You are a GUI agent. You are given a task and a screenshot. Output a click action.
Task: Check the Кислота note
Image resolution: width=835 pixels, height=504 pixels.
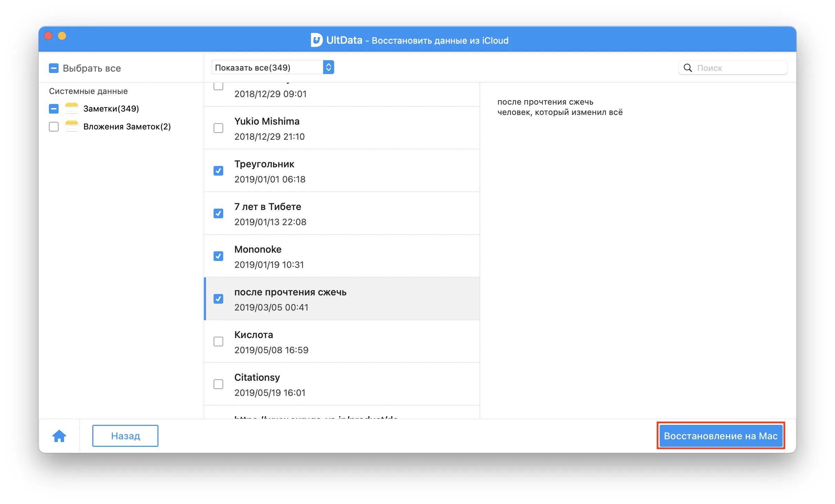click(218, 342)
